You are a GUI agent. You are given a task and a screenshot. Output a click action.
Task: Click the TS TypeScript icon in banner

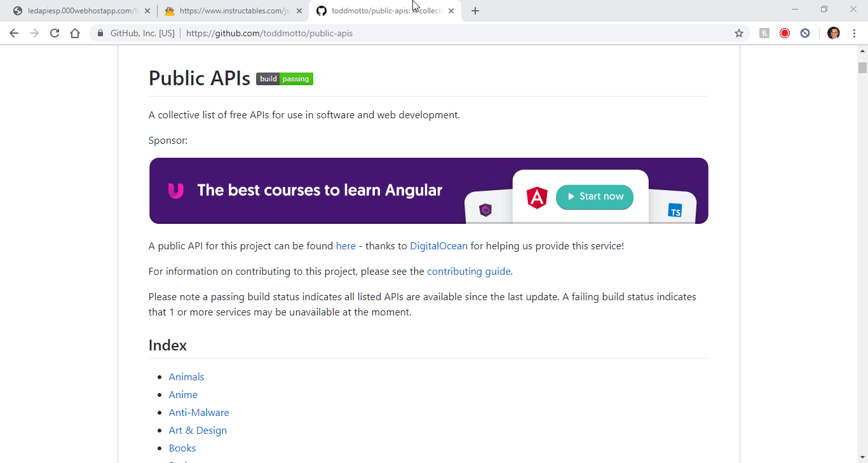tap(675, 211)
